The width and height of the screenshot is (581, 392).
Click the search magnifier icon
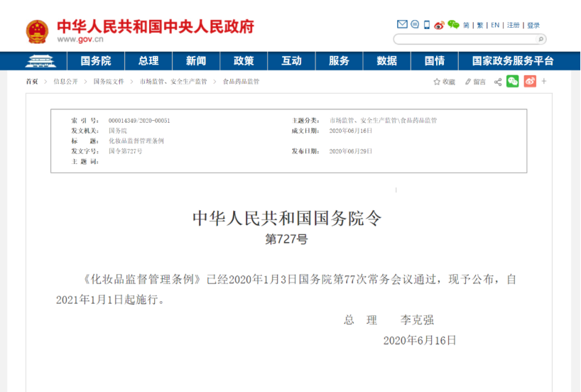pos(540,40)
